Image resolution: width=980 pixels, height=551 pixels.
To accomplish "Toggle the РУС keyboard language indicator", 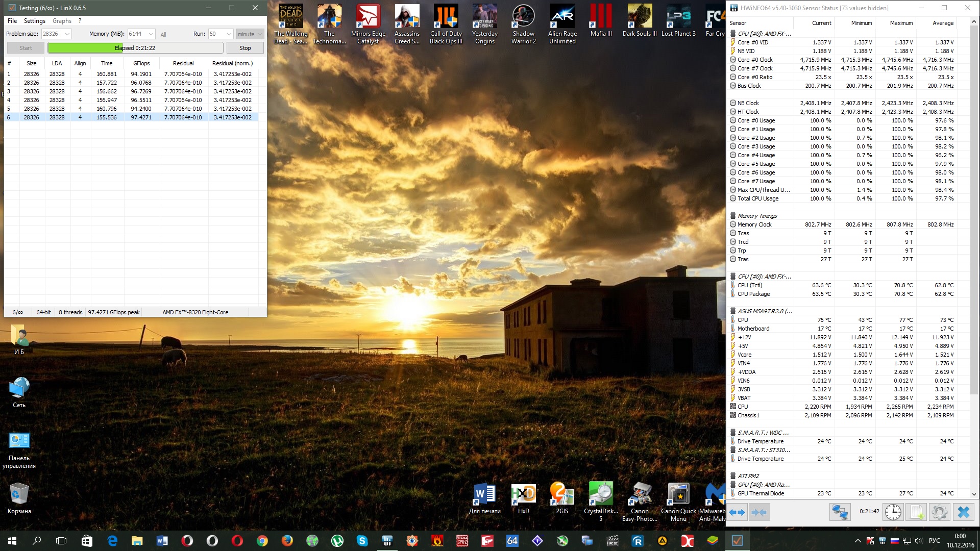I will [934, 541].
